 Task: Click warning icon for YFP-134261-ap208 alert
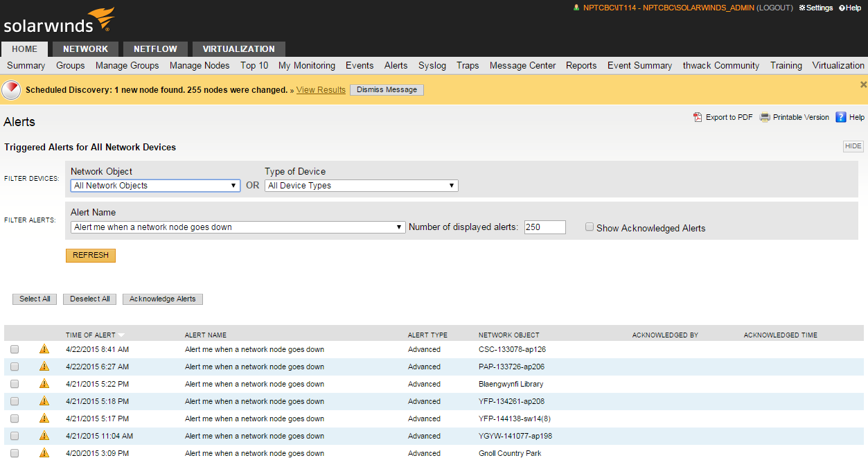point(44,400)
